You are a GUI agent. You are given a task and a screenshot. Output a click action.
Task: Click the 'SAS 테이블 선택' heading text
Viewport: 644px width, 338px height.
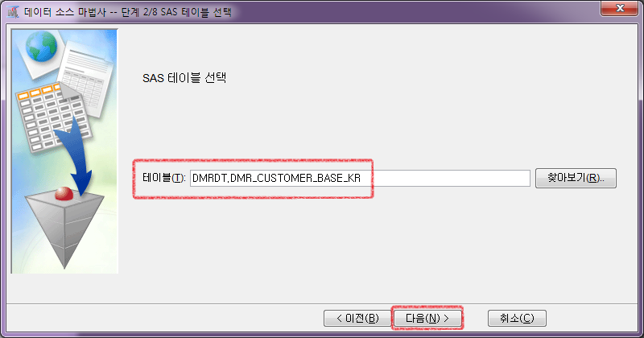184,77
